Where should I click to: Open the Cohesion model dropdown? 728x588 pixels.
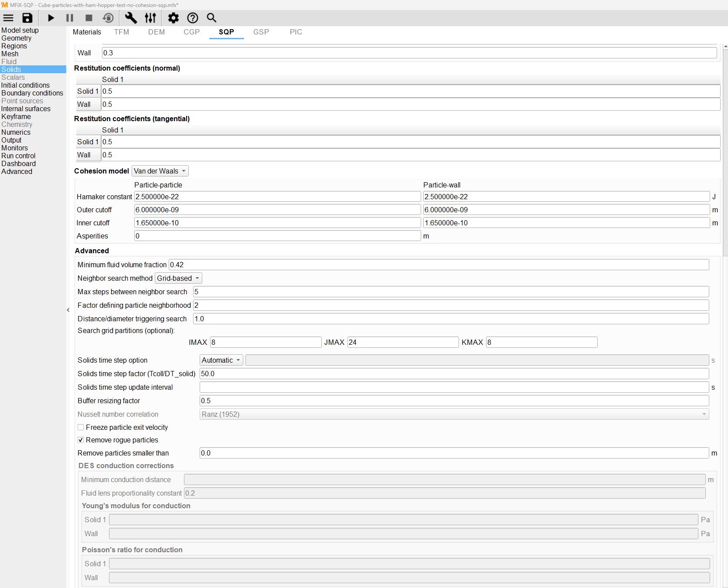pyautogui.click(x=160, y=171)
